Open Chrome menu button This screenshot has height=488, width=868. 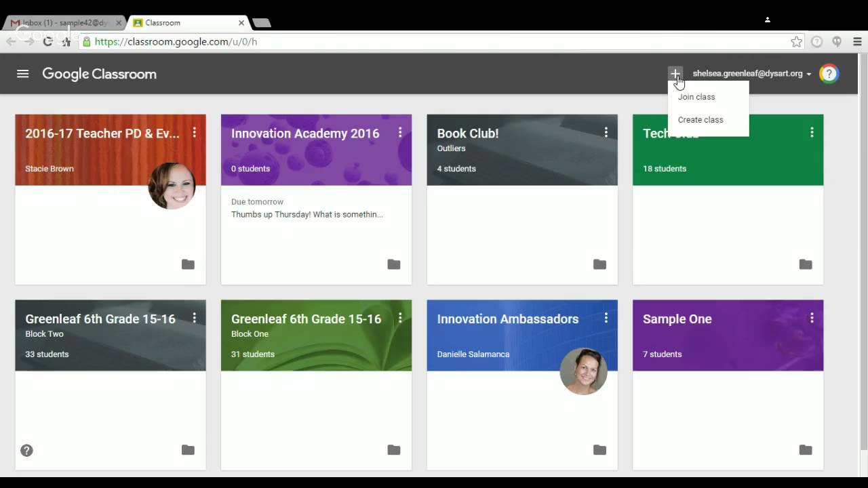click(857, 41)
